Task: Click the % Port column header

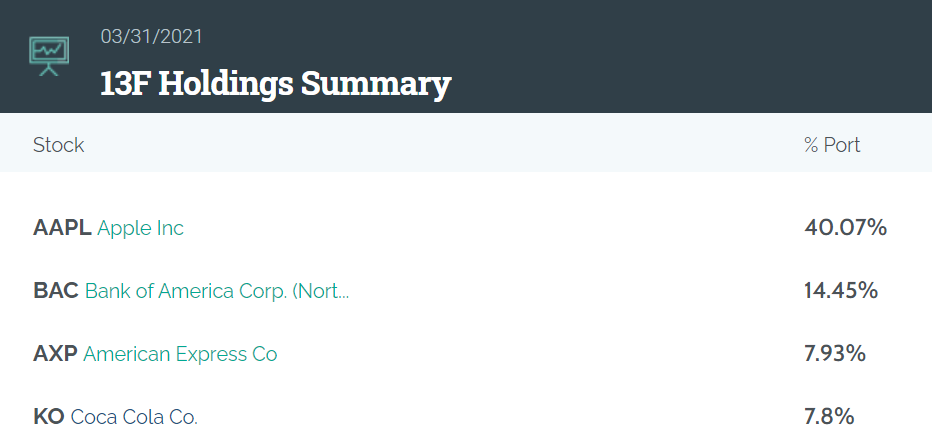Action: 832,145
